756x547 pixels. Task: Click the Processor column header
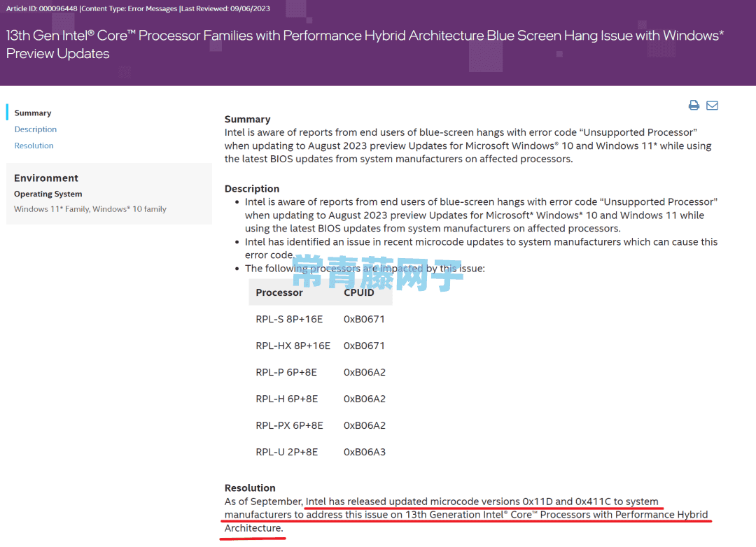coord(279,292)
